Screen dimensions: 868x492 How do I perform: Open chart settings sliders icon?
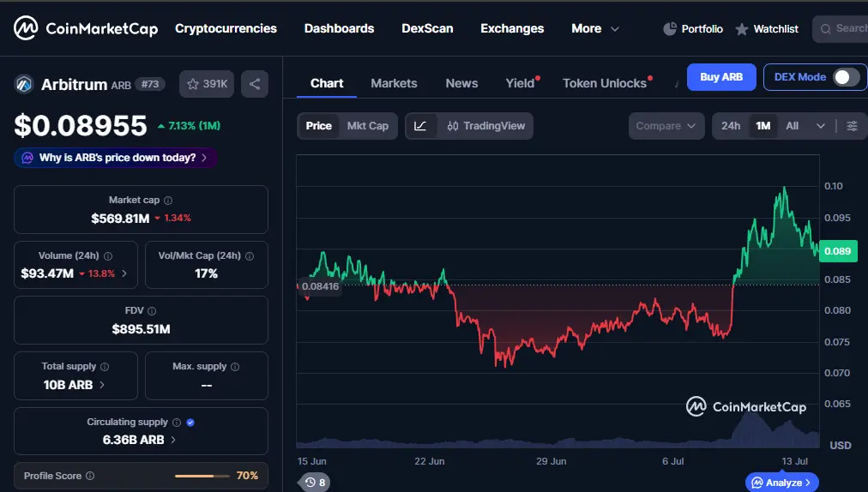click(x=852, y=126)
